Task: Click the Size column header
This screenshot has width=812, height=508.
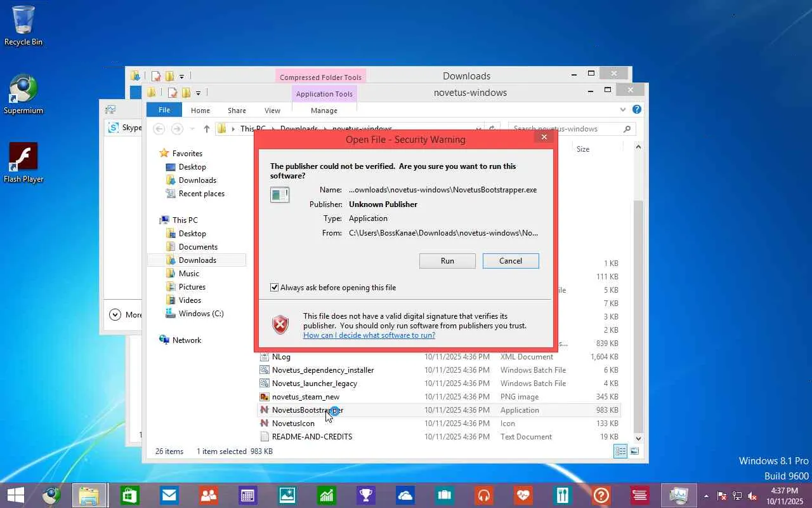Action: point(582,149)
